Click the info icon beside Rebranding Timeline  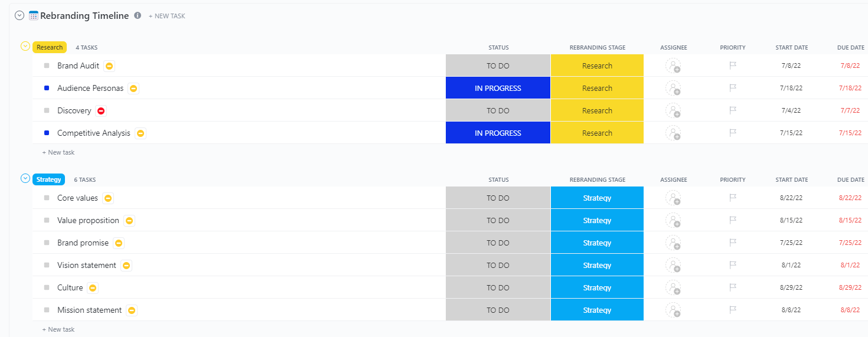point(138,16)
